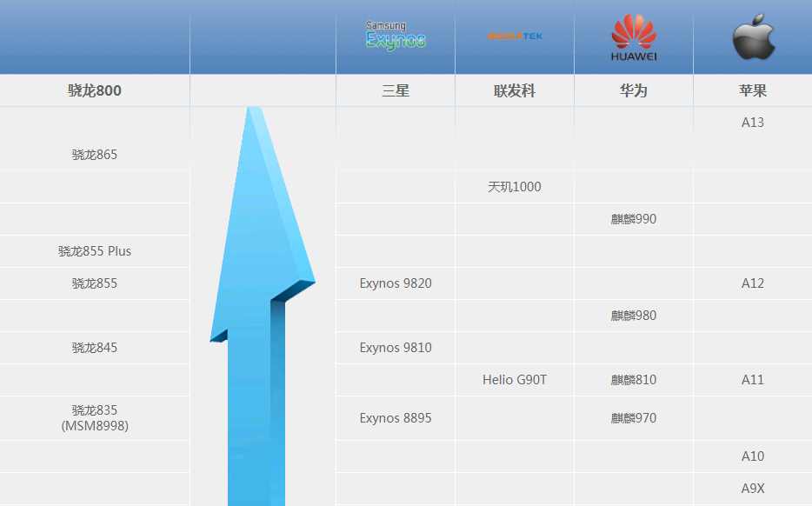Image resolution: width=812 pixels, height=506 pixels.
Task: Select the 三星 column header
Action: 396,90
